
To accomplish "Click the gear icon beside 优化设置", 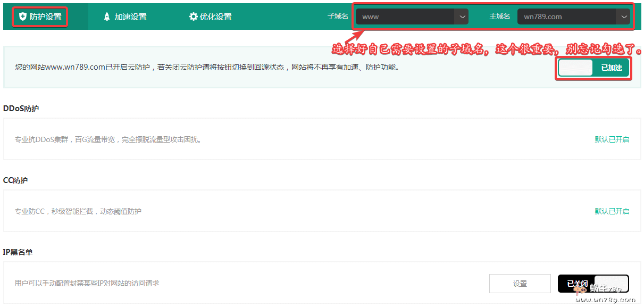I will pyautogui.click(x=193, y=16).
